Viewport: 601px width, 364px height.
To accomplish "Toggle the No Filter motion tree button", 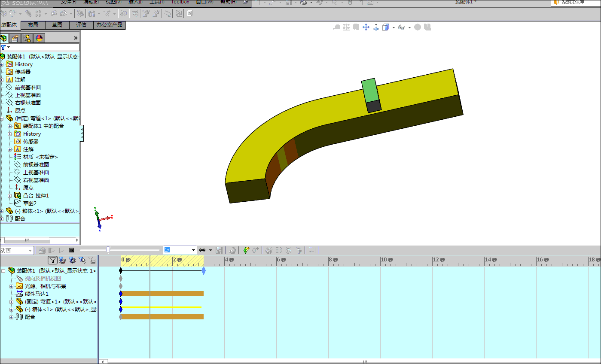I will pos(52,260).
